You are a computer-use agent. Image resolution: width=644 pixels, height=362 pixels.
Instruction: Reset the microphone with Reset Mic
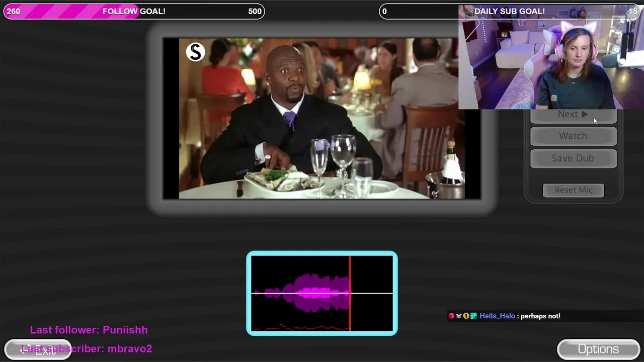(573, 190)
